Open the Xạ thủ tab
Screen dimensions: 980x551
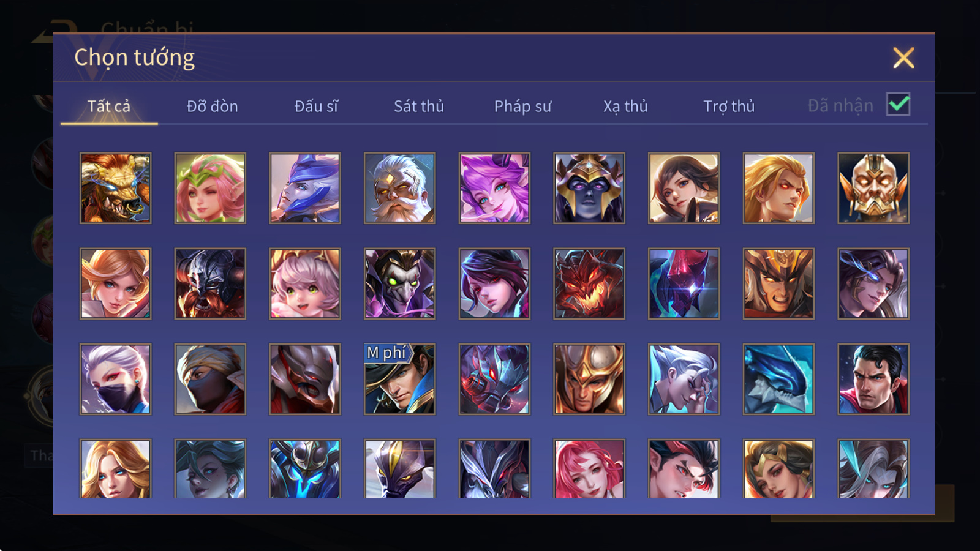625,107
